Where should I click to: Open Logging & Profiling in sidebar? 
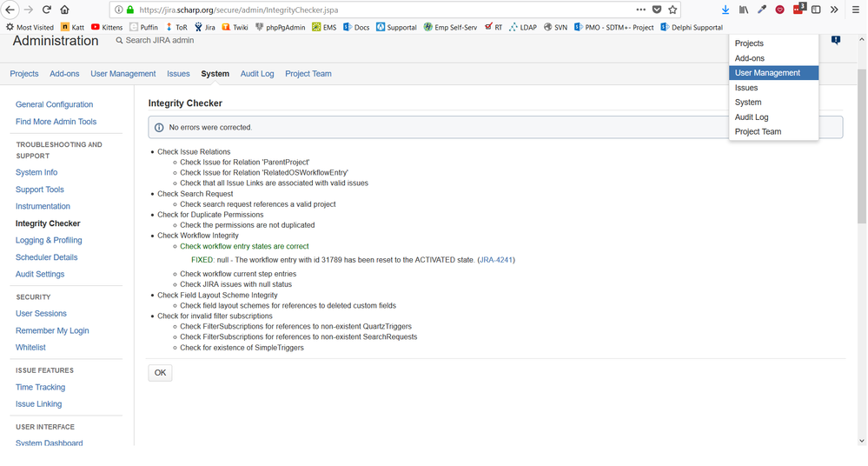pyautogui.click(x=49, y=240)
